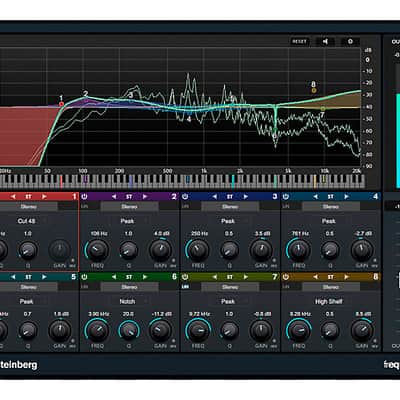Click band 2 FREQ knob
Viewport: 400px width, 400px height.
point(97,250)
